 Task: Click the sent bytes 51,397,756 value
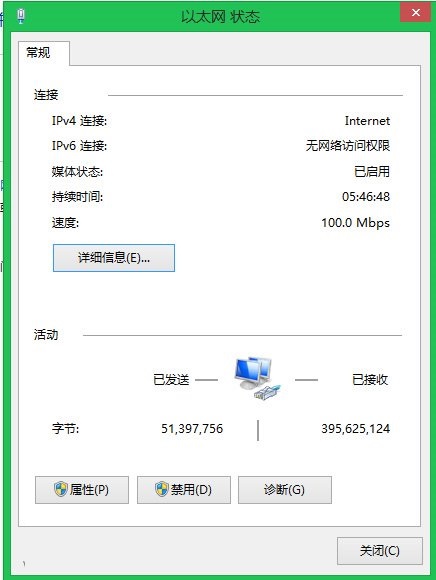pos(192,429)
